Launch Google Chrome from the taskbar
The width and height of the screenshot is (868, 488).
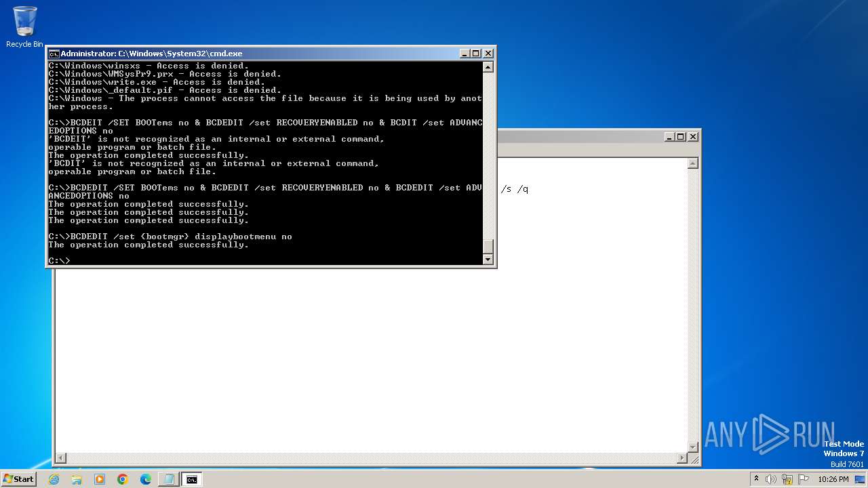[x=123, y=479]
